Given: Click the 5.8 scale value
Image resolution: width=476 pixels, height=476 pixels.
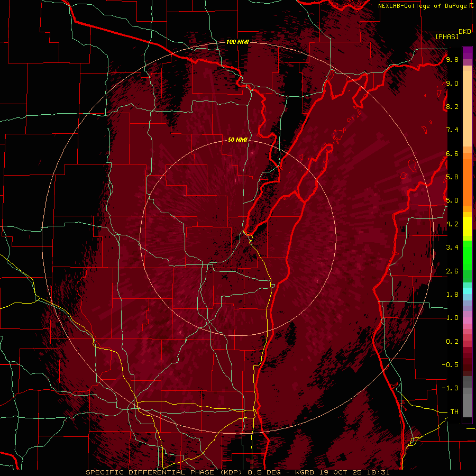Looking at the screenshot, I should pos(452,177).
